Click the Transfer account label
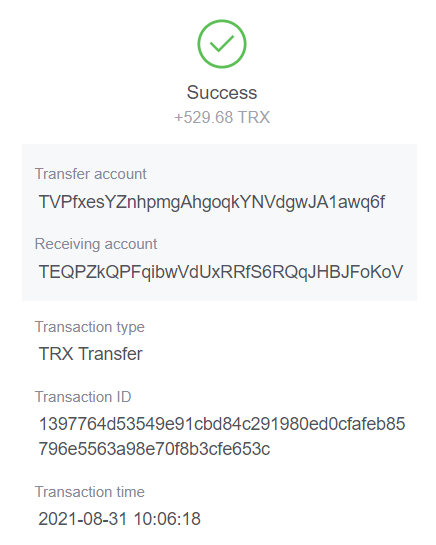This screenshot has height=545, width=436. (91, 174)
